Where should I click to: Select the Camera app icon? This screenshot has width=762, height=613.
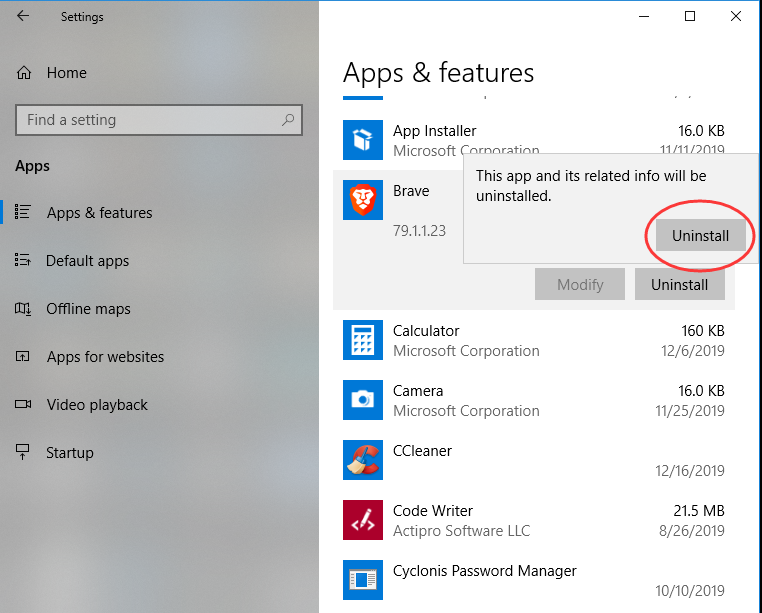click(x=363, y=400)
